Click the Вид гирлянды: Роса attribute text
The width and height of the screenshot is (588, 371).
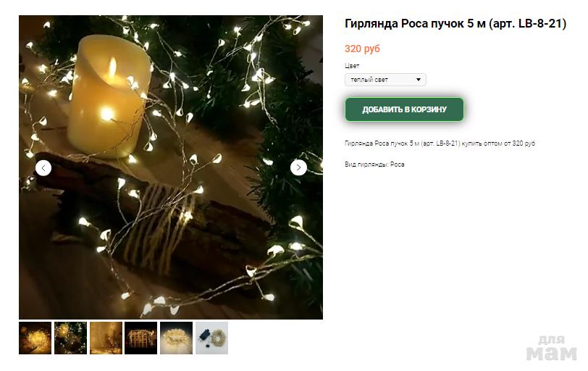pos(374,164)
